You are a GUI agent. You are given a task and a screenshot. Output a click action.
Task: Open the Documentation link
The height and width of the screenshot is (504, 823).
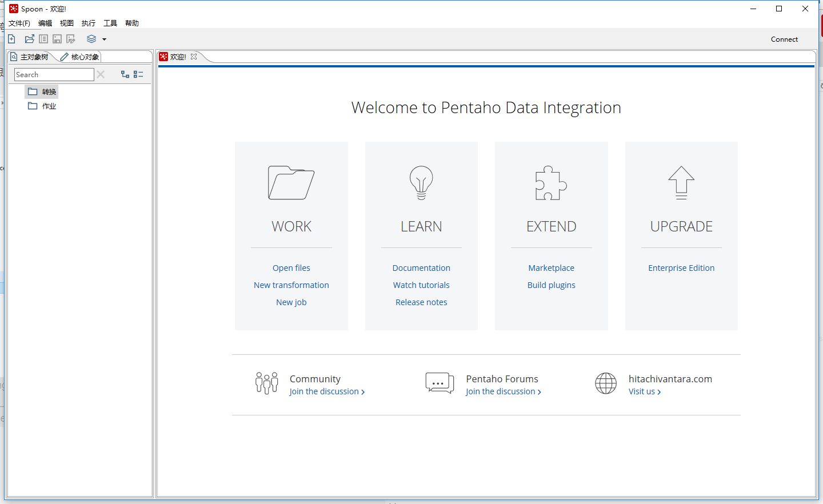coord(421,268)
